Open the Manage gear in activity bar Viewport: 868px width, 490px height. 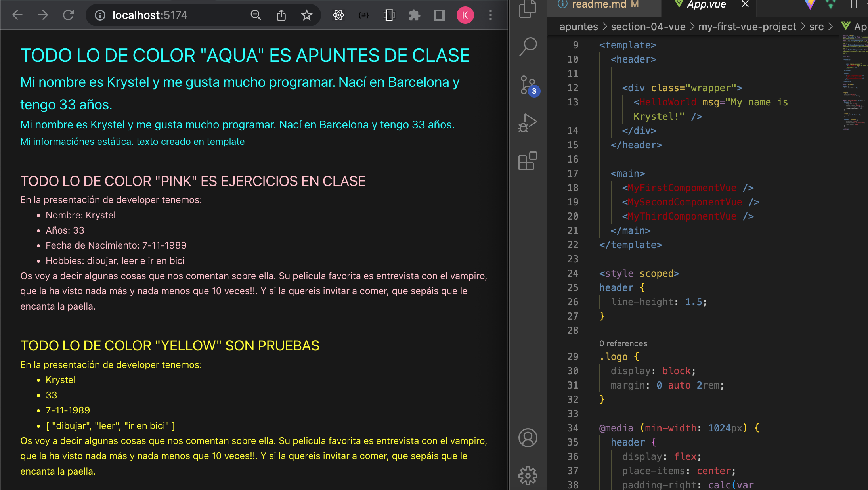coord(528,475)
